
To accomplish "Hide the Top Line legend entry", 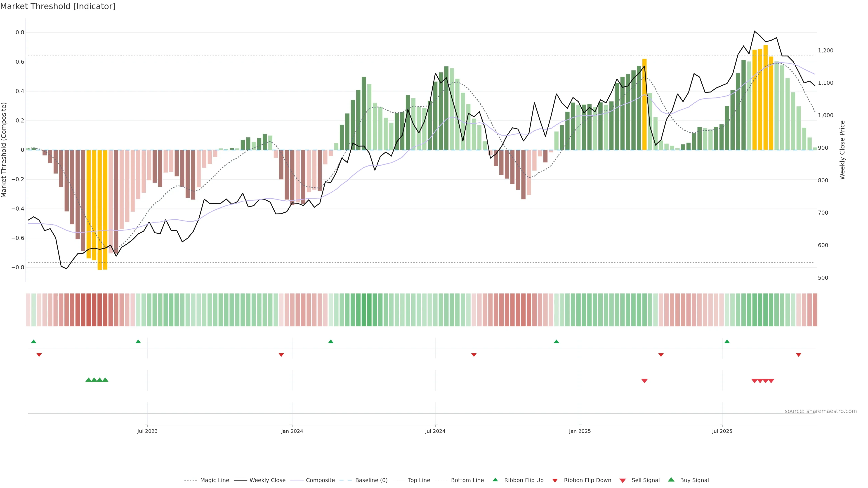I will pyautogui.click(x=419, y=480).
